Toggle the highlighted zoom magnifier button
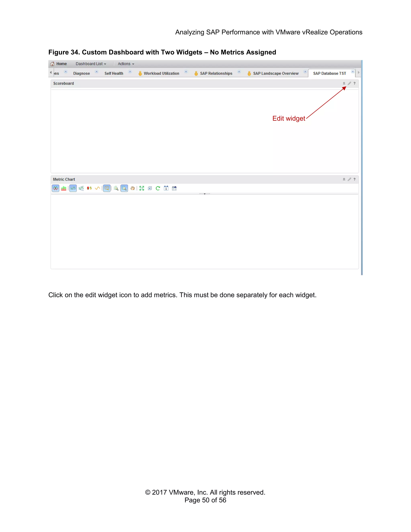 [x=124, y=188]
